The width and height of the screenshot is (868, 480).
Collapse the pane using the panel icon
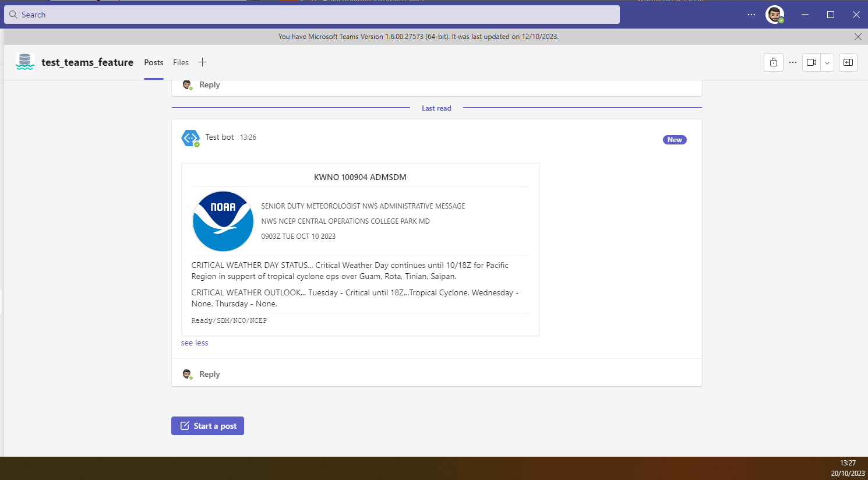[848, 62]
